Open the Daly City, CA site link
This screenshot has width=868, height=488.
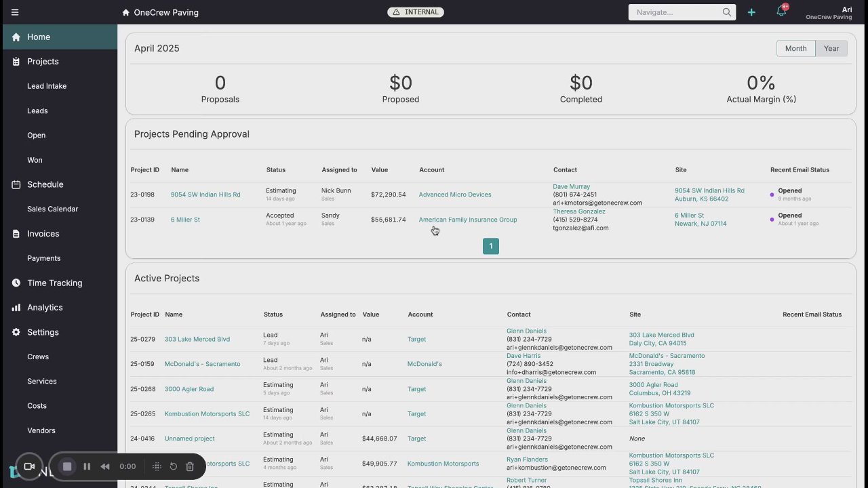[x=661, y=339]
